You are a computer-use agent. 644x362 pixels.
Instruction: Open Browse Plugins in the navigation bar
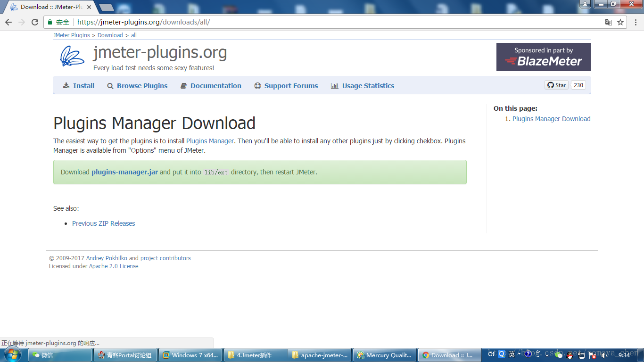point(137,86)
